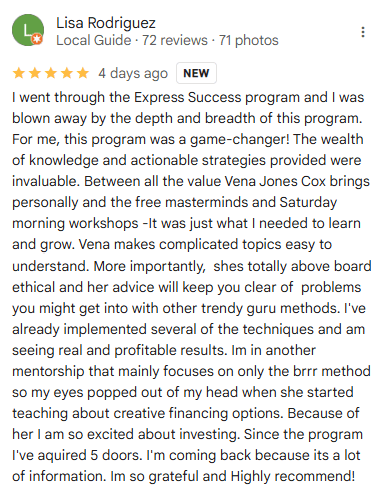Viewport: 384px width, 504px height.
Task: Click the fourth rating star
Action: (67, 73)
